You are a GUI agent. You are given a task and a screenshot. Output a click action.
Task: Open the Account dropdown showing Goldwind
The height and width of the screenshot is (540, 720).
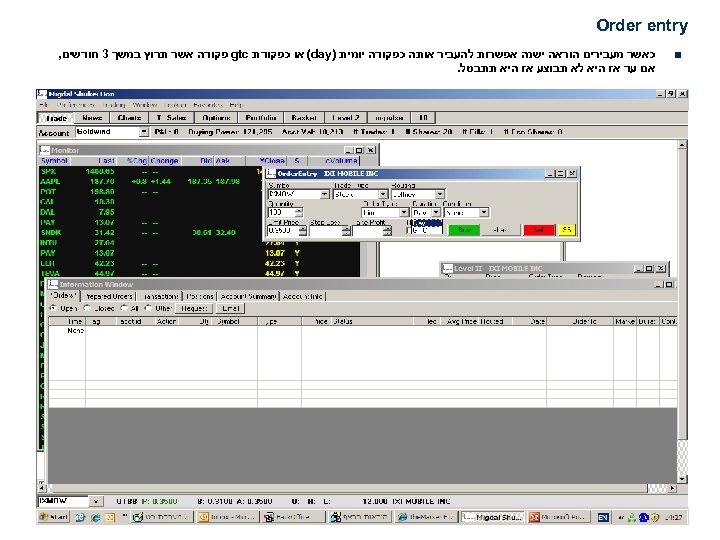point(144,132)
